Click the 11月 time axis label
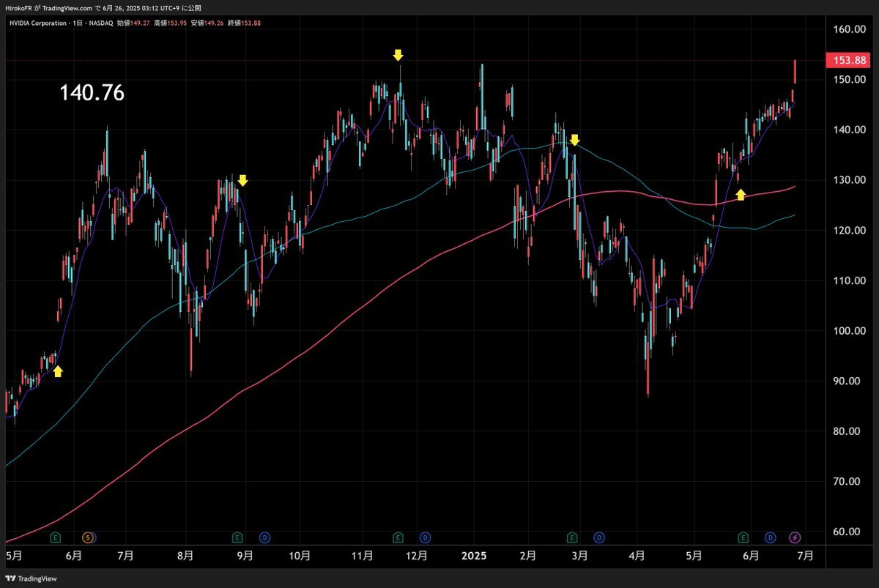Screen dimensions: 879x588 tap(363, 557)
